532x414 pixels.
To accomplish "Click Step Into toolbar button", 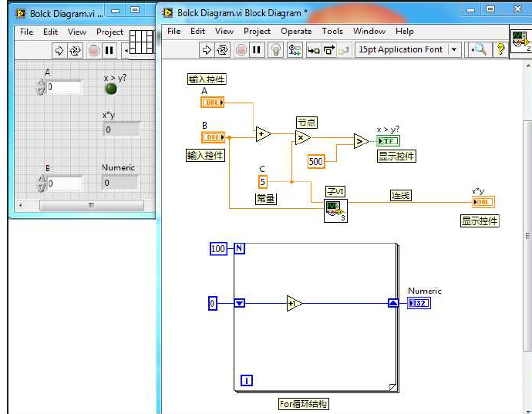I will 313,50.
